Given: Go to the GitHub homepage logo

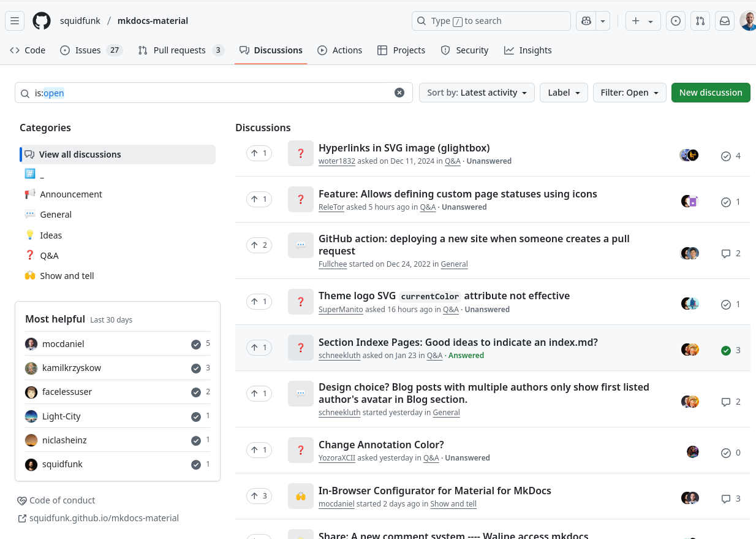Looking at the screenshot, I should pyautogui.click(x=42, y=21).
